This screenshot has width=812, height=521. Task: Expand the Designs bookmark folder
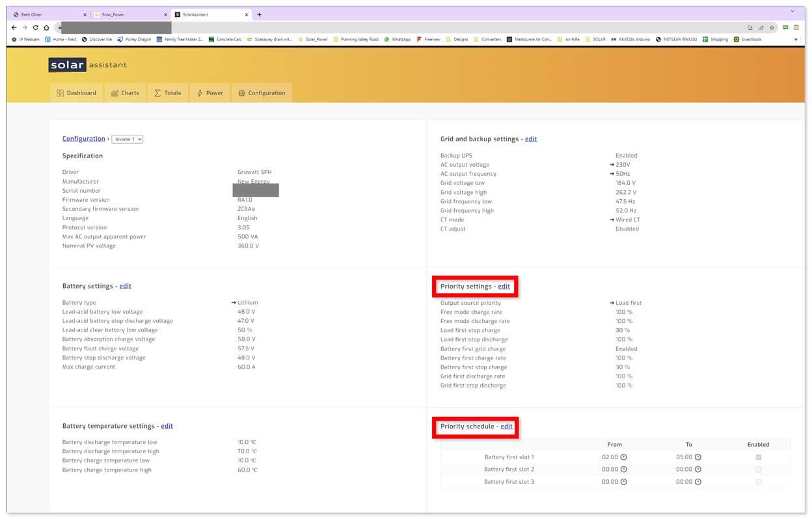coord(457,39)
